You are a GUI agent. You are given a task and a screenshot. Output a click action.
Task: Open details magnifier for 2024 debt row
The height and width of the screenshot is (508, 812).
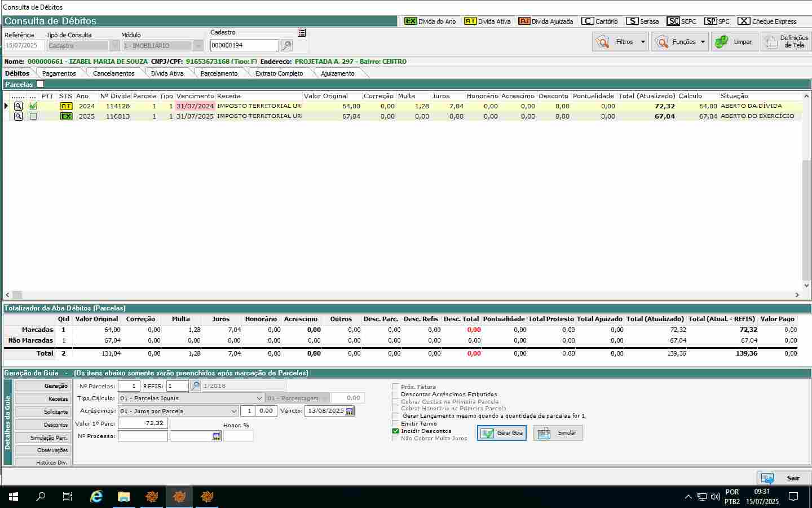[19, 106]
